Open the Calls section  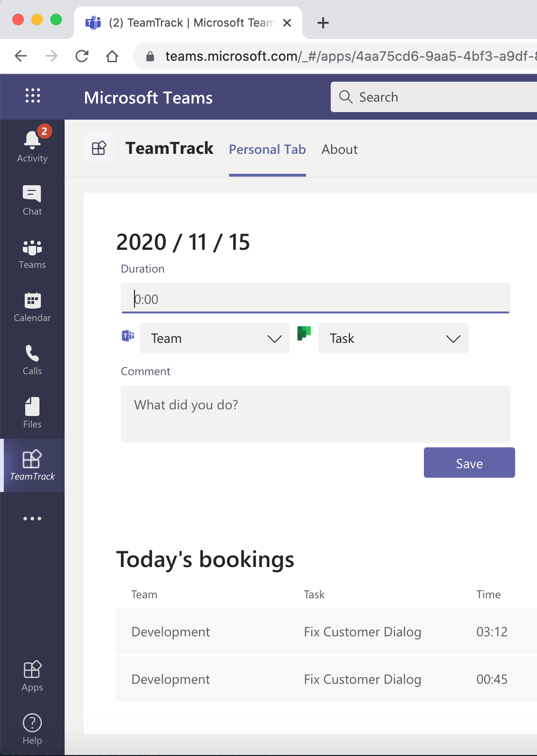[x=32, y=360]
